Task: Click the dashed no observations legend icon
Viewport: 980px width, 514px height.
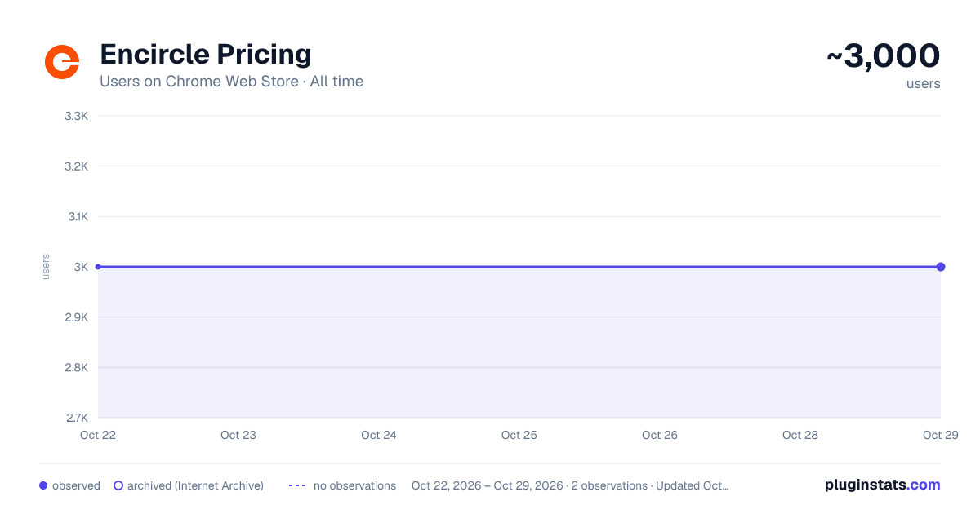Action: tap(297, 485)
